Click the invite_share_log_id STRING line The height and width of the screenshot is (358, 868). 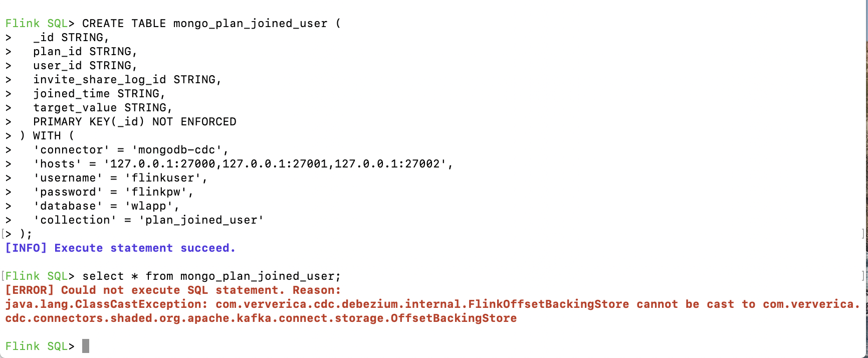tap(127, 80)
